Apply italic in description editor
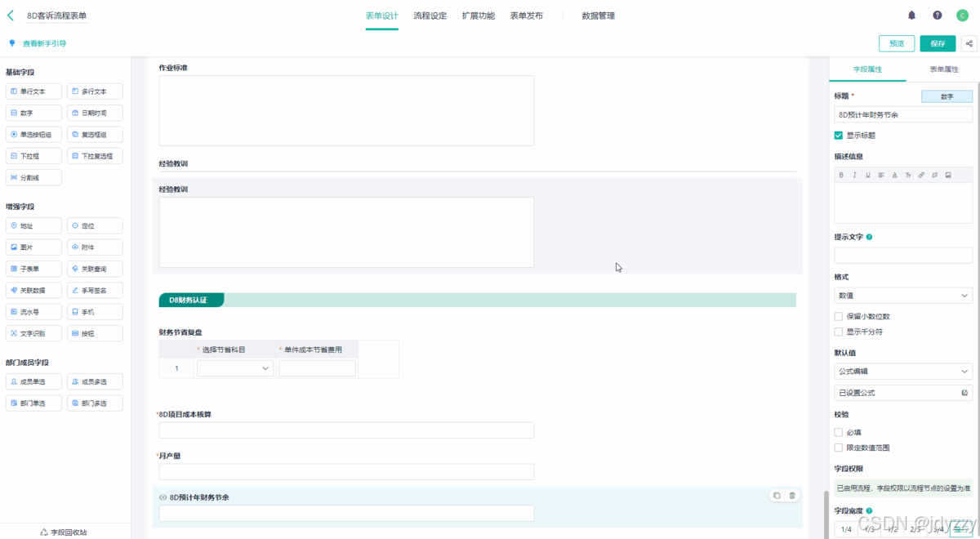The height and width of the screenshot is (539, 980). 855,175
